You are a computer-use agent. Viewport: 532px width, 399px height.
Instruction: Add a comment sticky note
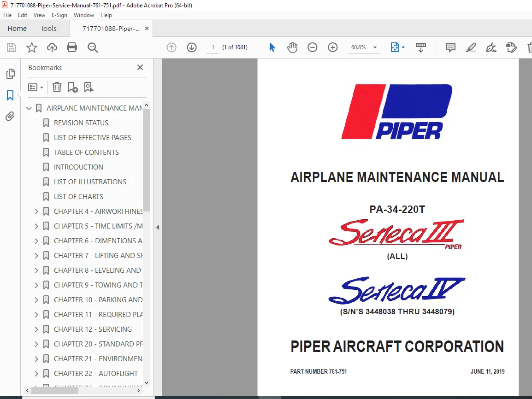tap(450, 47)
